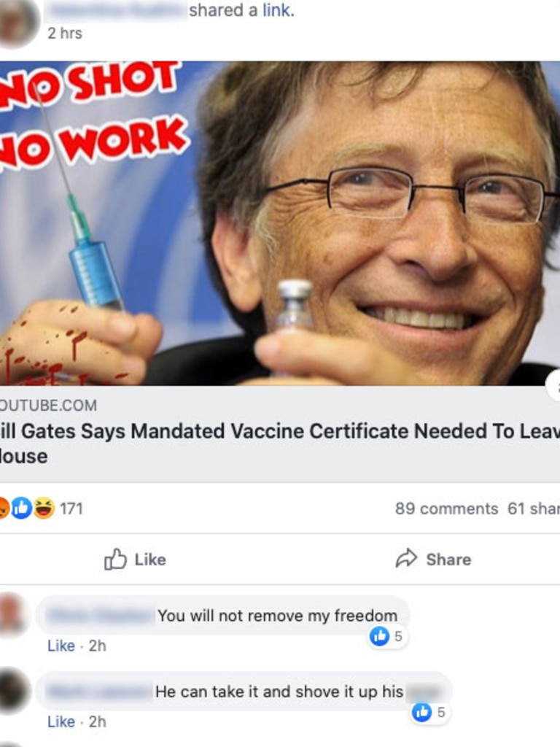
Task: View the 61 shares link
Action: [533, 508]
